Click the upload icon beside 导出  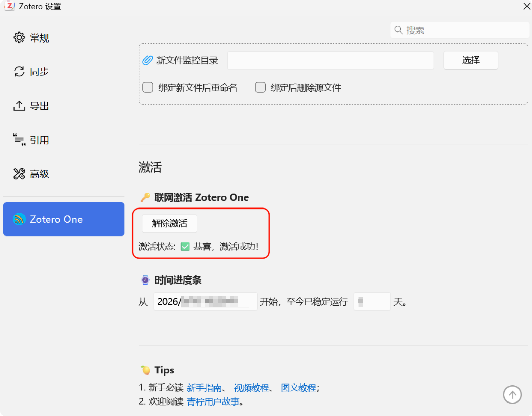tap(19, 106)
